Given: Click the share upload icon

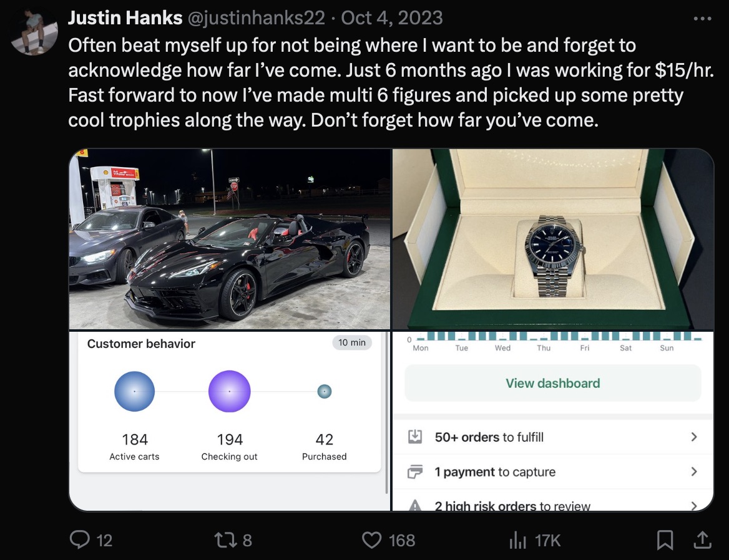Looking at the screenshot, I should [701, 539].
